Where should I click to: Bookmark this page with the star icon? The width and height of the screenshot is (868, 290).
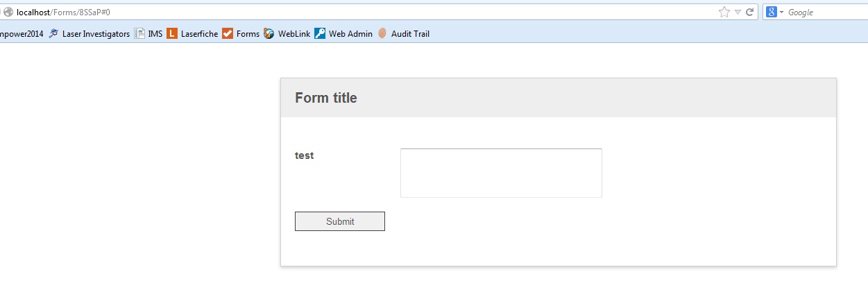coord(724,12)
